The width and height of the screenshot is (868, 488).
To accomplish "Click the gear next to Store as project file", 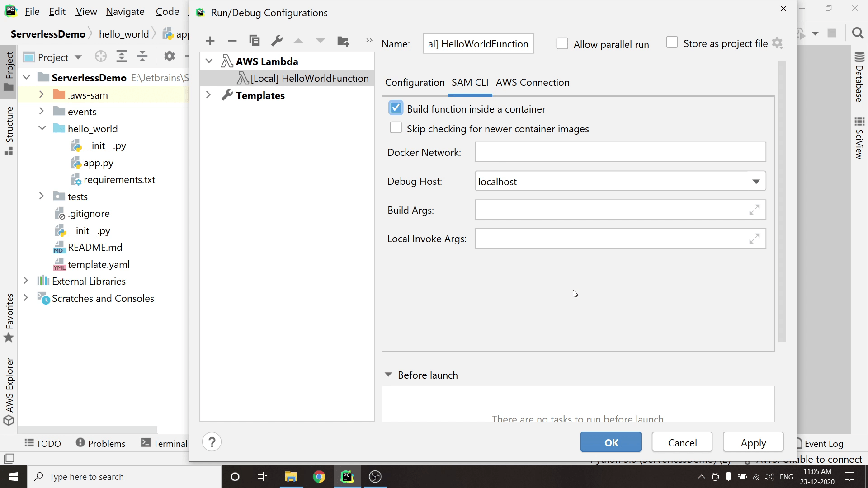I will (x=778, y=43).
